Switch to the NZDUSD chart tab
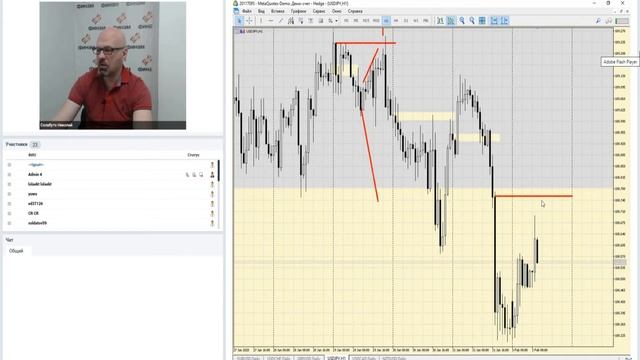 tap(394, 358)
